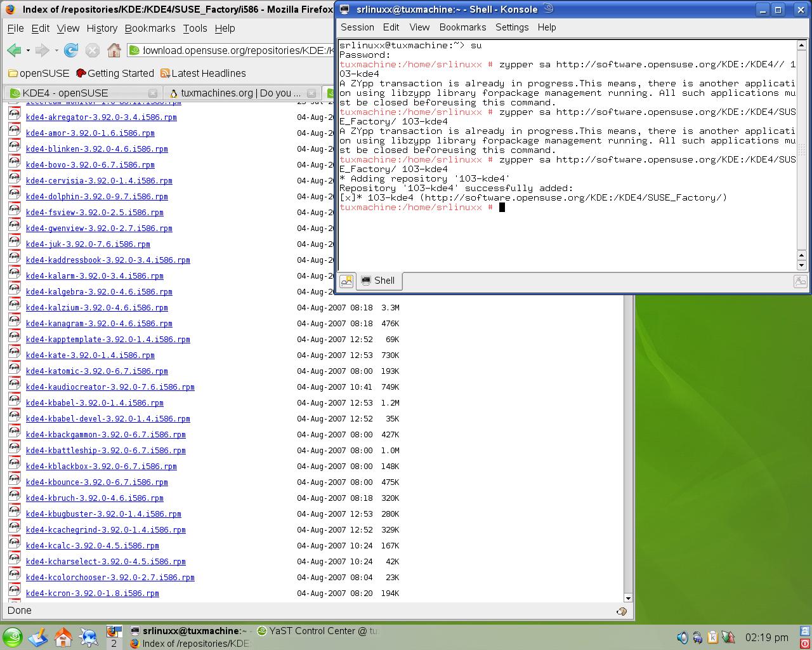
Task: Go back with Firefox's Back arrow
Action: 14,50
